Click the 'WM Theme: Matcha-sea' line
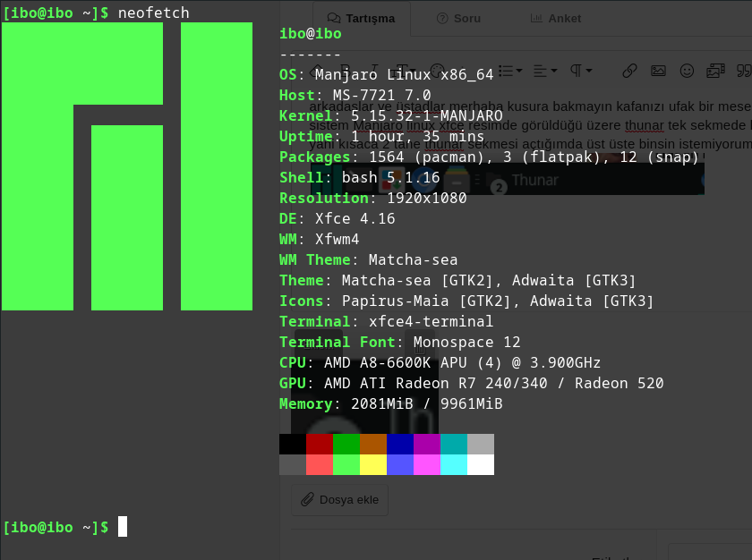The width and height of the screenshot is (752, 560). tap(368, 260)
